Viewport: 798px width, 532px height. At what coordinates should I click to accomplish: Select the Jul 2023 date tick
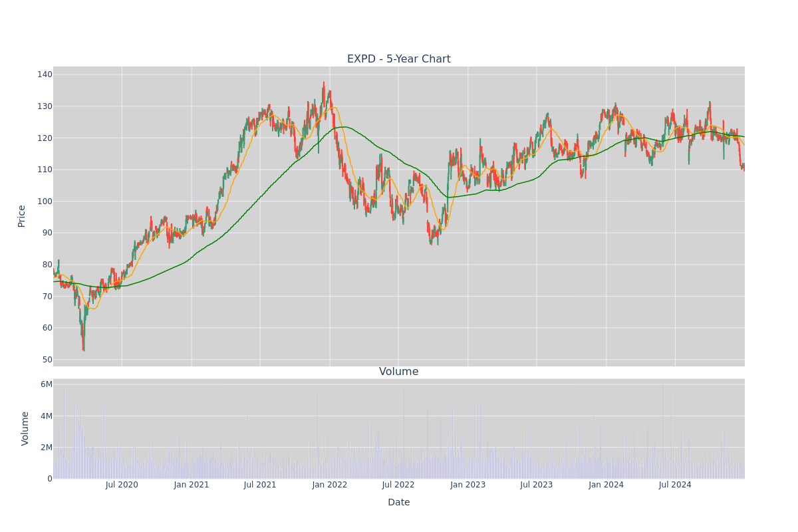pos(537,485)
